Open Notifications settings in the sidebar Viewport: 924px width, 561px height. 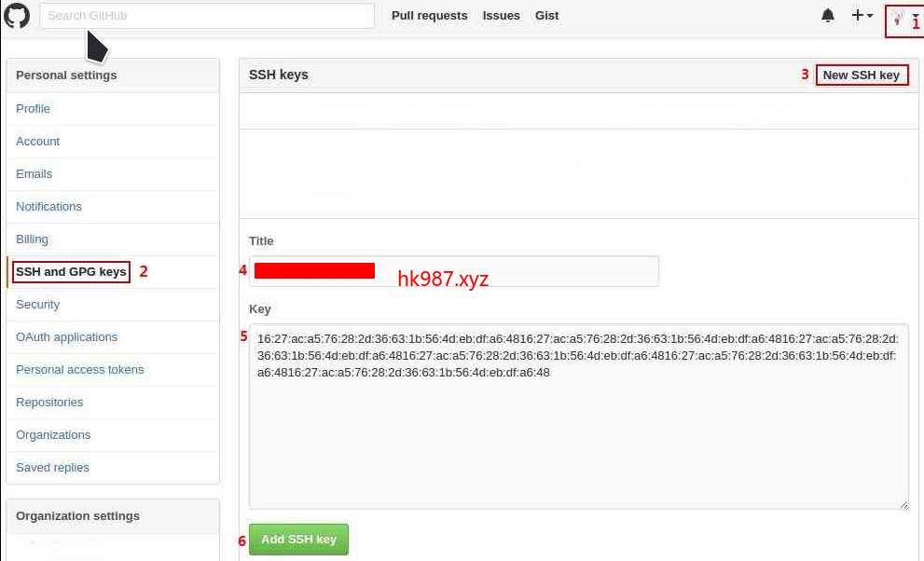[48, 207]
